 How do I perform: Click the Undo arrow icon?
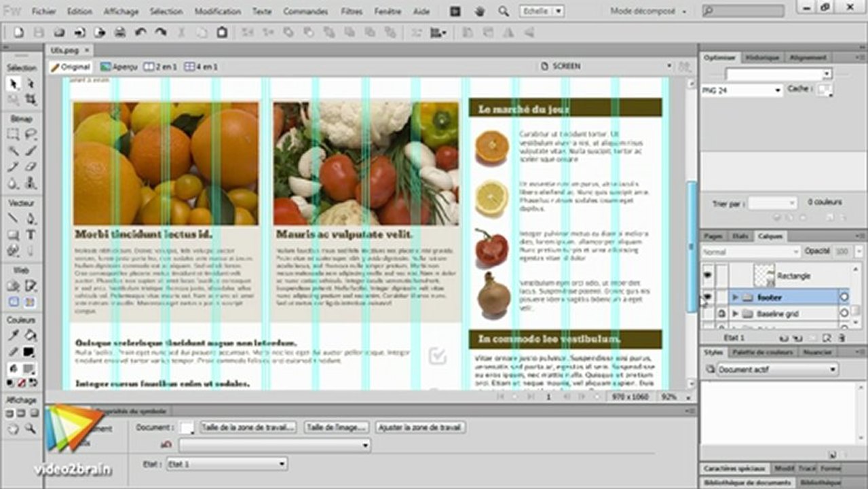(x=140, y=32)
